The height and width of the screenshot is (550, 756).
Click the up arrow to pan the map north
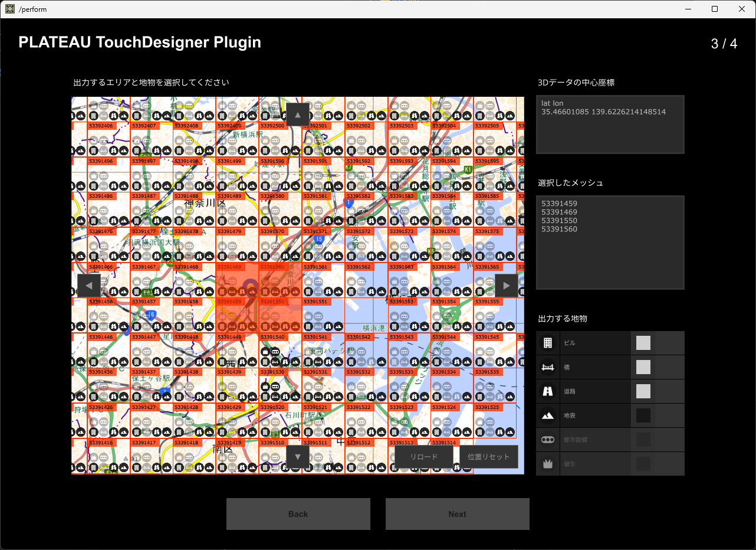[298, 114]
